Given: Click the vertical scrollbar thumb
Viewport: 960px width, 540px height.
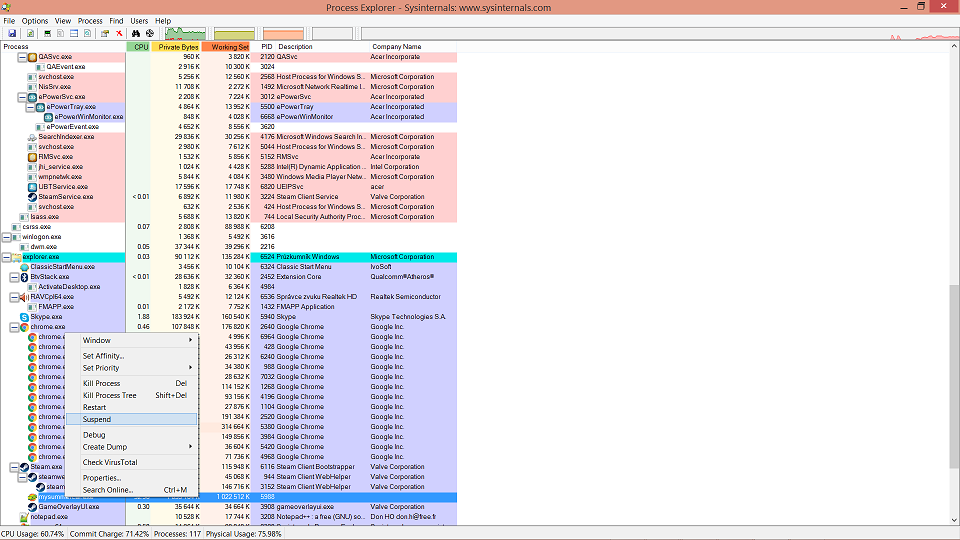Looking at the screenshot, I should point(954,375).
